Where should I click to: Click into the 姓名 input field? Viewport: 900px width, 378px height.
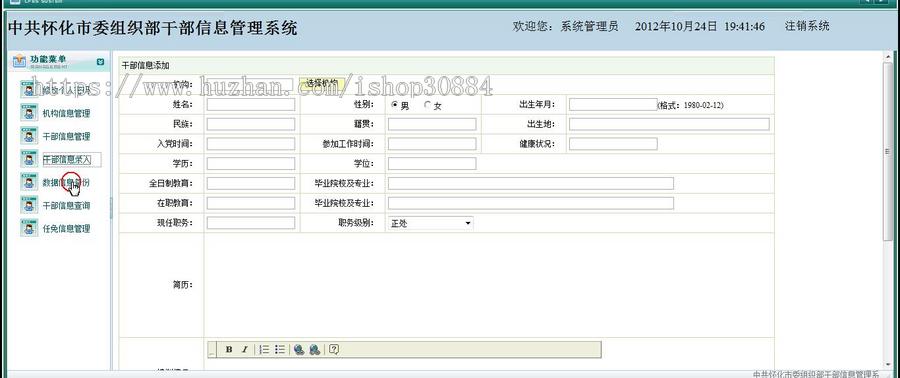coord(251,104)
